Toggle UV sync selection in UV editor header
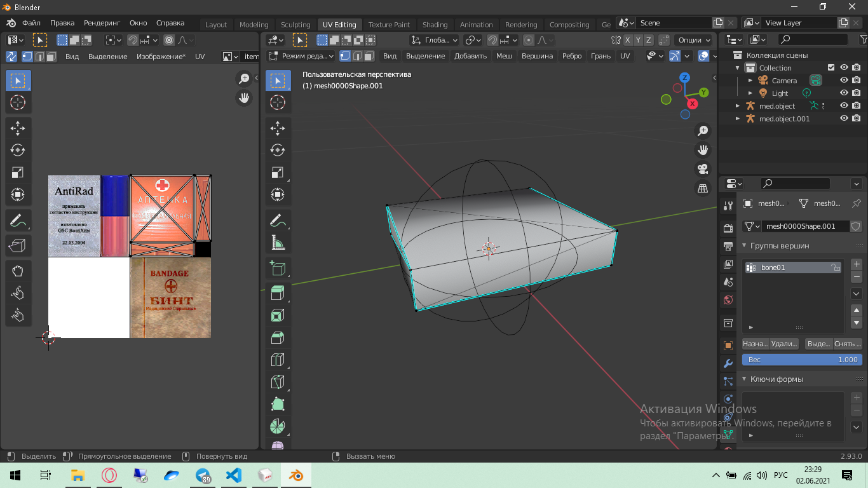 pyautogui.click(x=11, y=57)
